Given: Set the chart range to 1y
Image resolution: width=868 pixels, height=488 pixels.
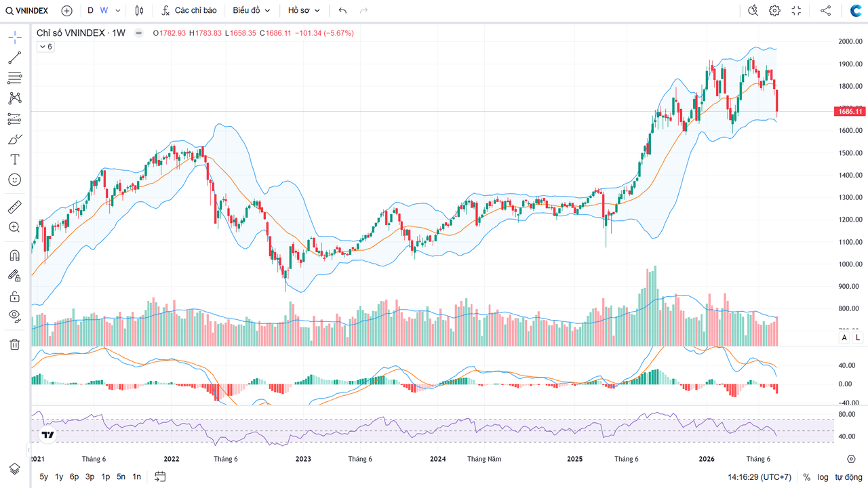Looking at the screenshot, I should point(59,477).
